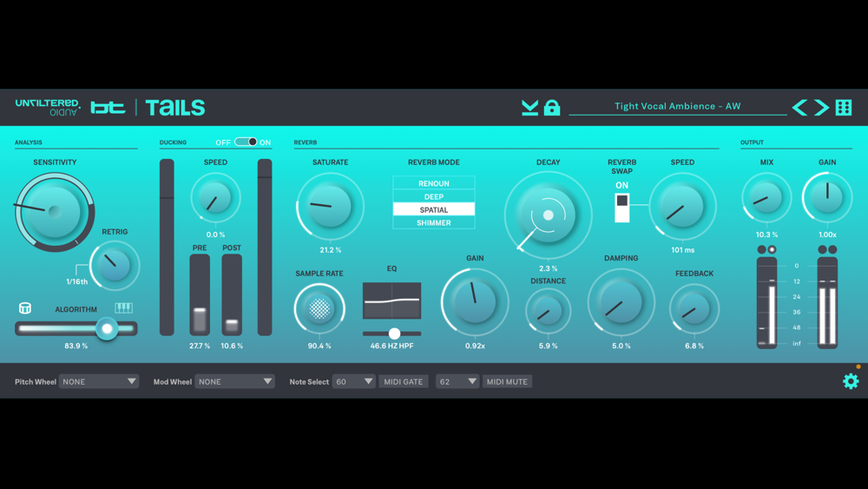Click the output Gain knob

click(x=827, y=198)
